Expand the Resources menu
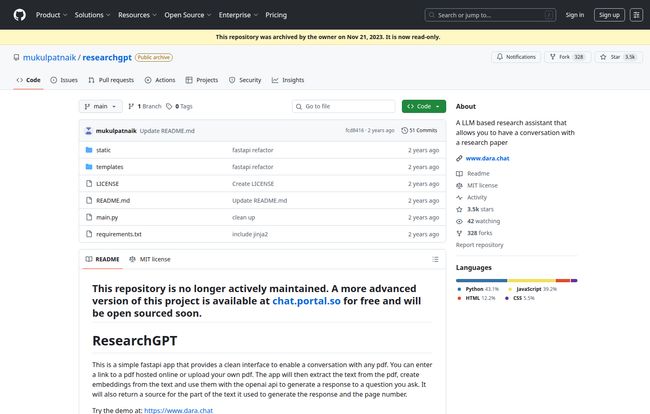 click(x=137, y=15)
